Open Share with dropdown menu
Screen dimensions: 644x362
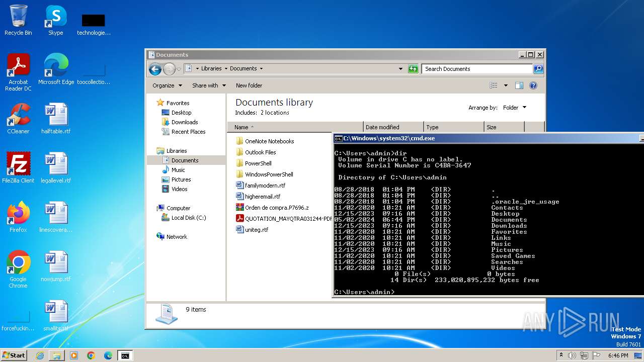click(209, 85)
